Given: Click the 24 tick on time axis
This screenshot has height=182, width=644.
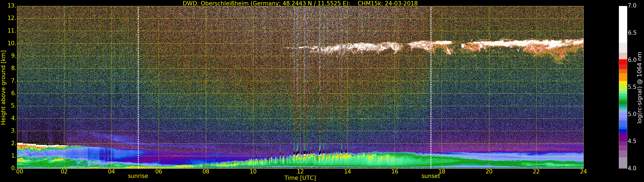Looking at the screenshot, I should point(583,172).
